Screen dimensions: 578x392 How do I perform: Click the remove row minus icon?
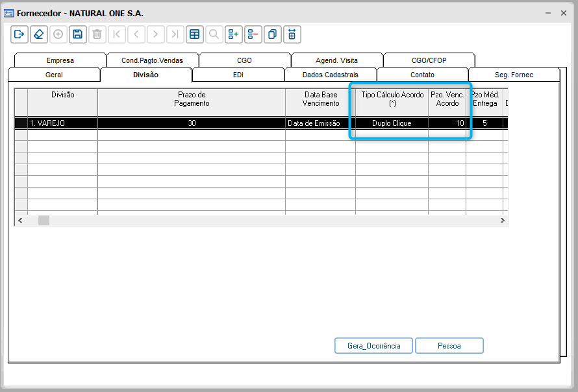click(x=253, y=34)
